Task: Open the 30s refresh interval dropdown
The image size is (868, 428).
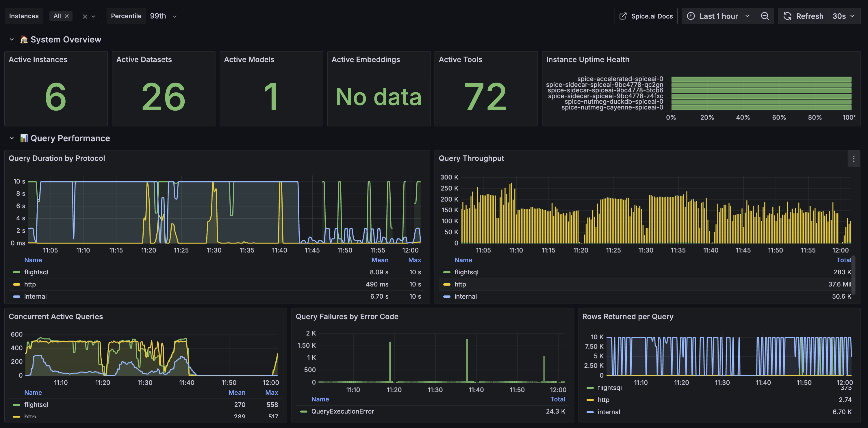Action: (x=843, y=16)
